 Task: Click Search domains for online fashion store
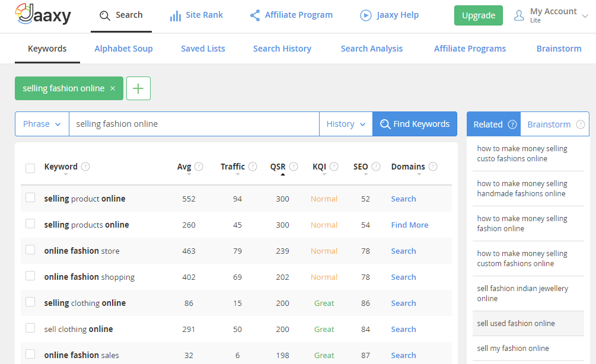pos(404,251)
